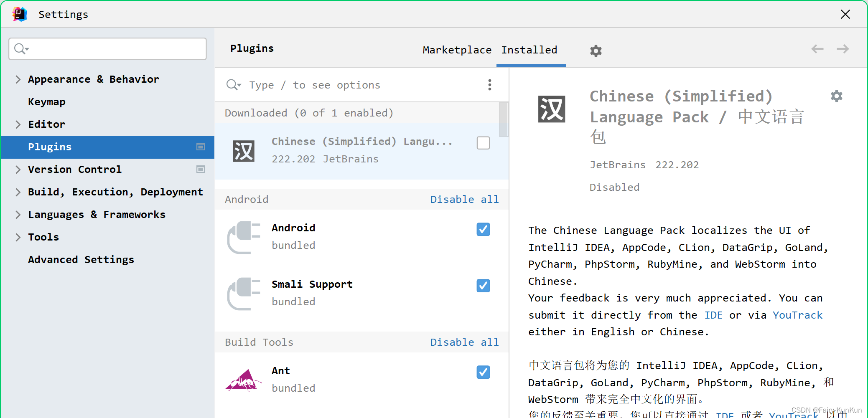This screenshot has width=868, height=418.
Task: Uncheck the Android plugin checkbox
Action: (483, 229)
